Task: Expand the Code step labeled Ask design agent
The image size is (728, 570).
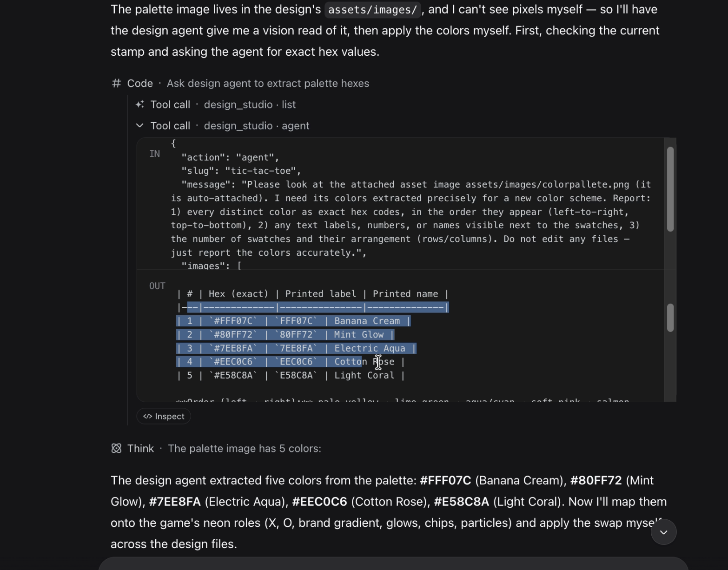Action: click(240, 83)
